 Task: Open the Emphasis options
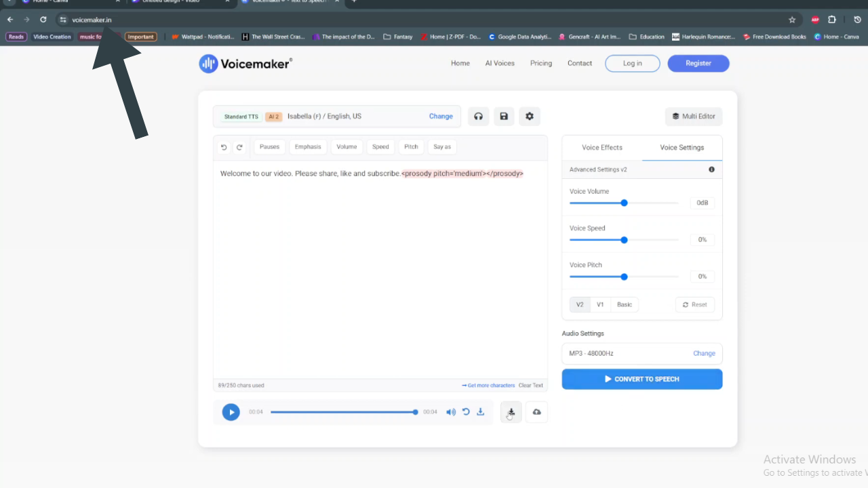[x=308, y=147]
